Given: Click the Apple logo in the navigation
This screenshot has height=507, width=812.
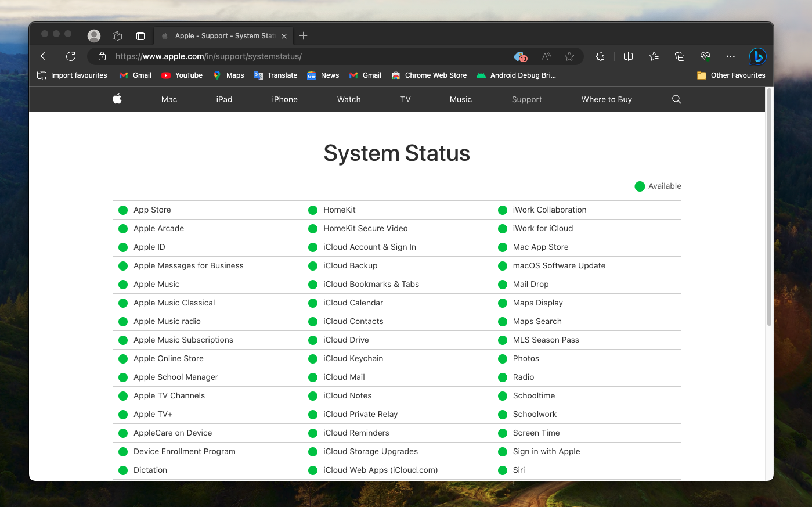Looking at the screenshot, I should click(x=117, y=99).
